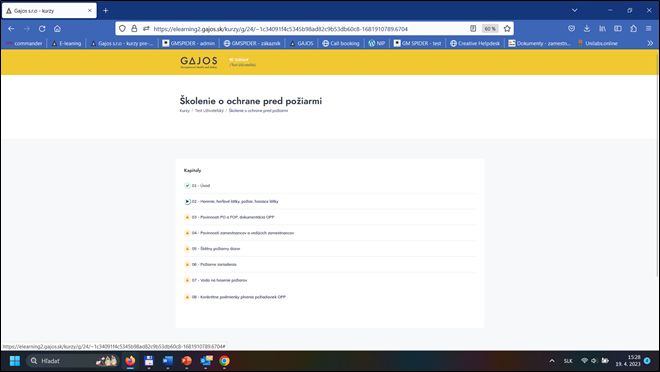Click the lock icon of chapter 07
The width and height of the screenshot is (660, 372).
[x=187, y=280]
